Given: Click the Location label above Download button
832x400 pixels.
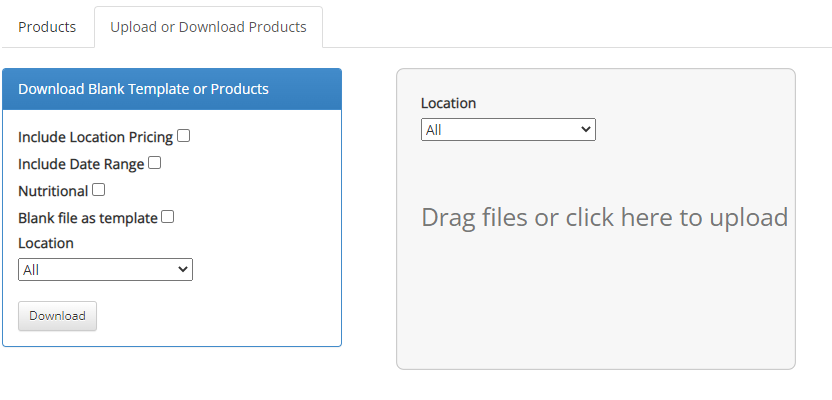Looking at the screenshot, I should pyautogui.click(x=46, y=243).
